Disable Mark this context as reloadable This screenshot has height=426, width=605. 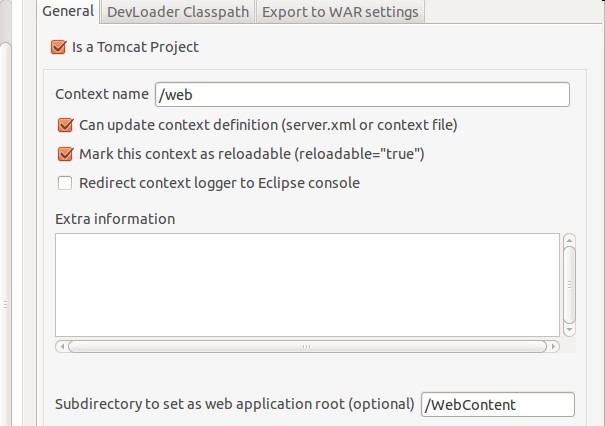pyautogui.click(x=66, y=154)
